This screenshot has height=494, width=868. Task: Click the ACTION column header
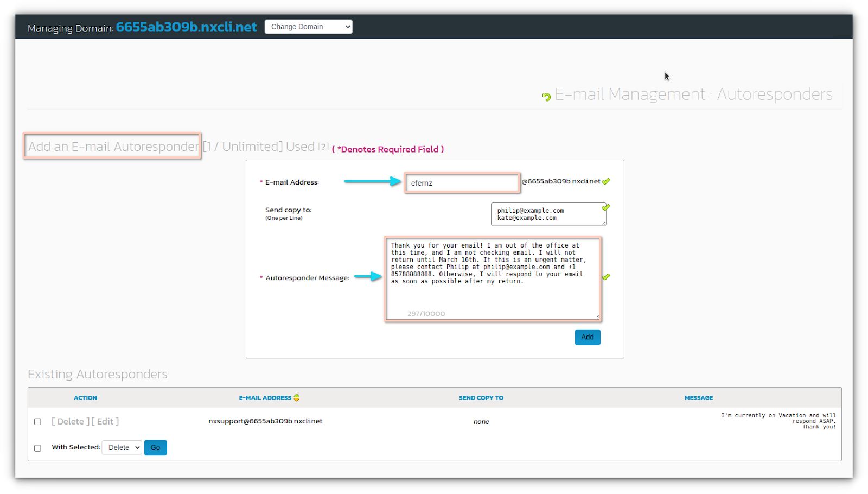point(85,398)
